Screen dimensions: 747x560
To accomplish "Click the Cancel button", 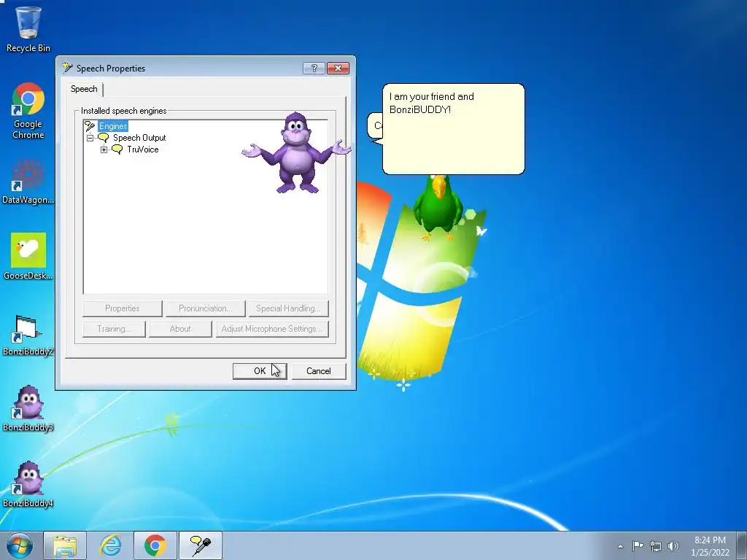I will [319, 371].
